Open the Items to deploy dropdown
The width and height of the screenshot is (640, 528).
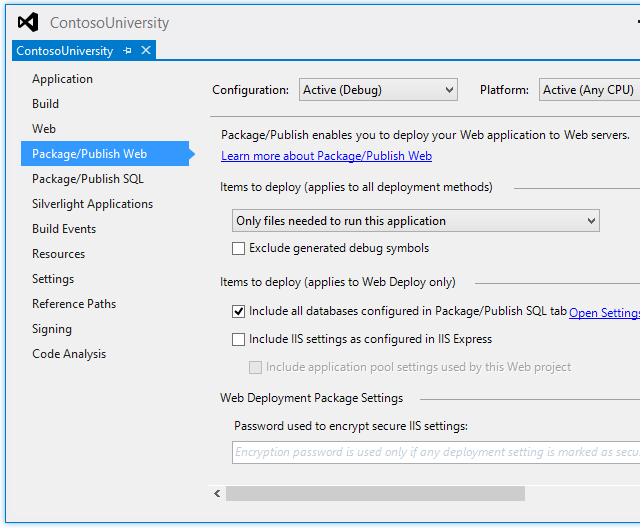click(415, 221)
